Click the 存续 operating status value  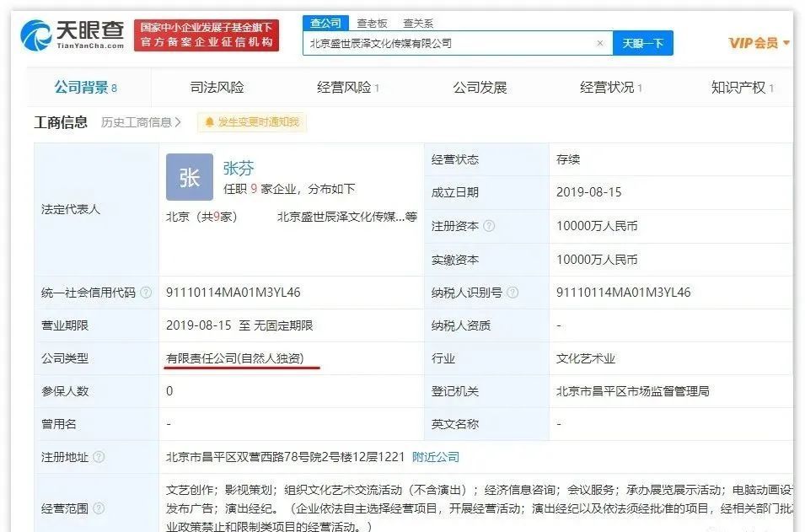(568, 159)
